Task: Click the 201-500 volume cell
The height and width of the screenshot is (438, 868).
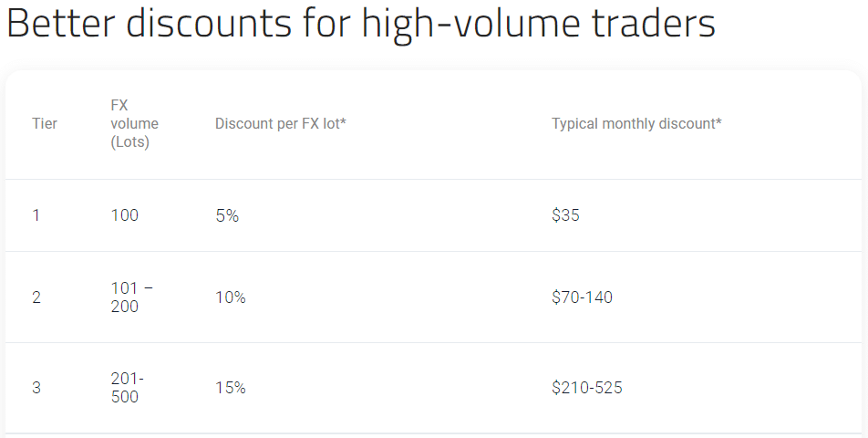Action: pos(128,388)
